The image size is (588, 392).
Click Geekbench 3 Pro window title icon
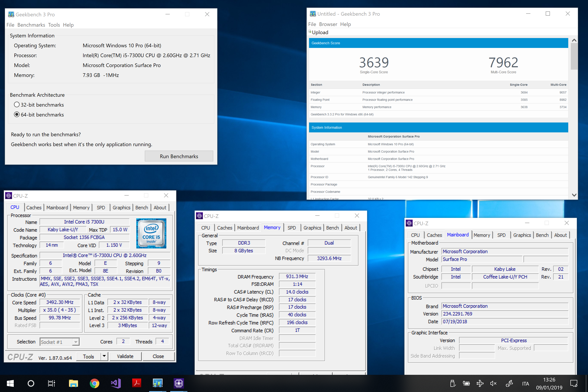pos(11,14)
